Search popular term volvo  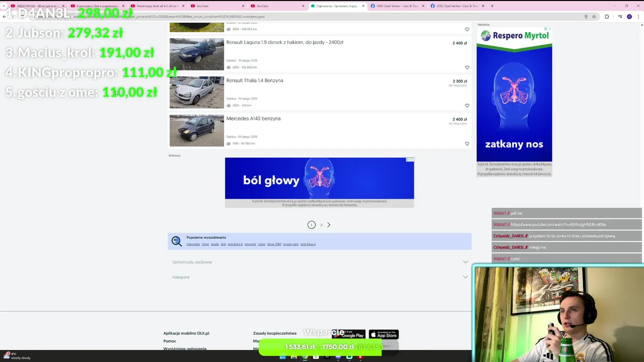click(x=262, y=244)
